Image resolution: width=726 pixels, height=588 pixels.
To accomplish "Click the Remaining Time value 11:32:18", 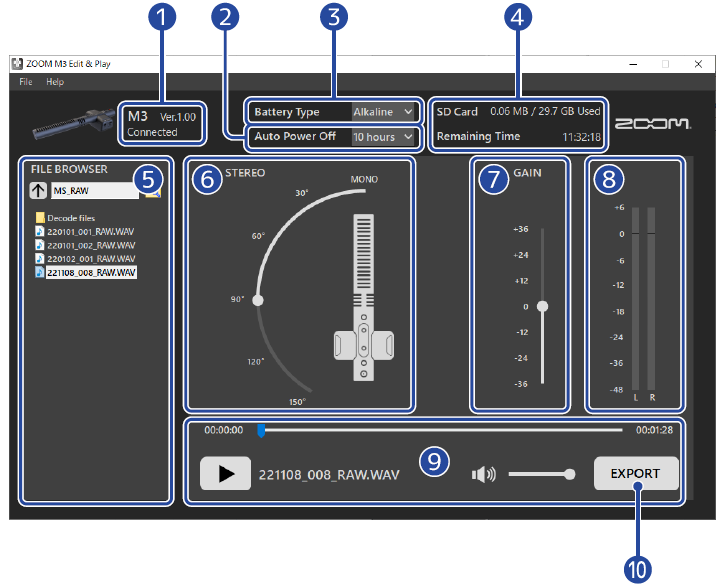I will coord(582,137).
